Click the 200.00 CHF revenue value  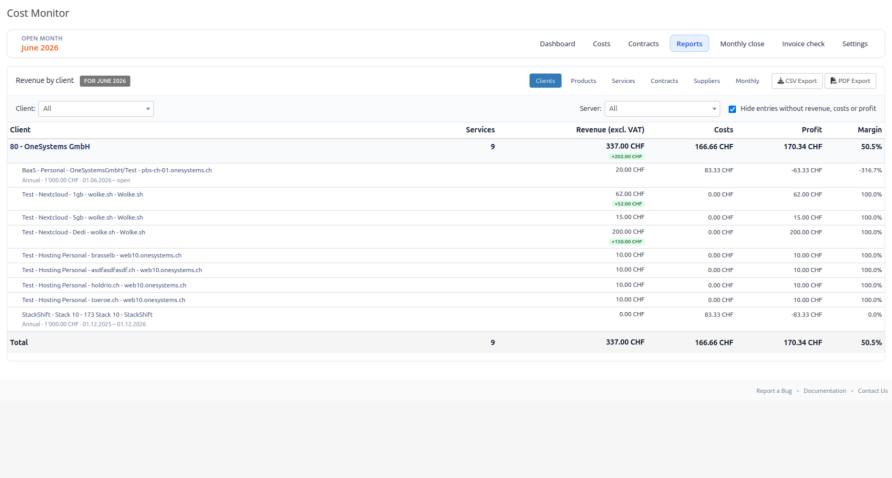click(x=628, y=232)
